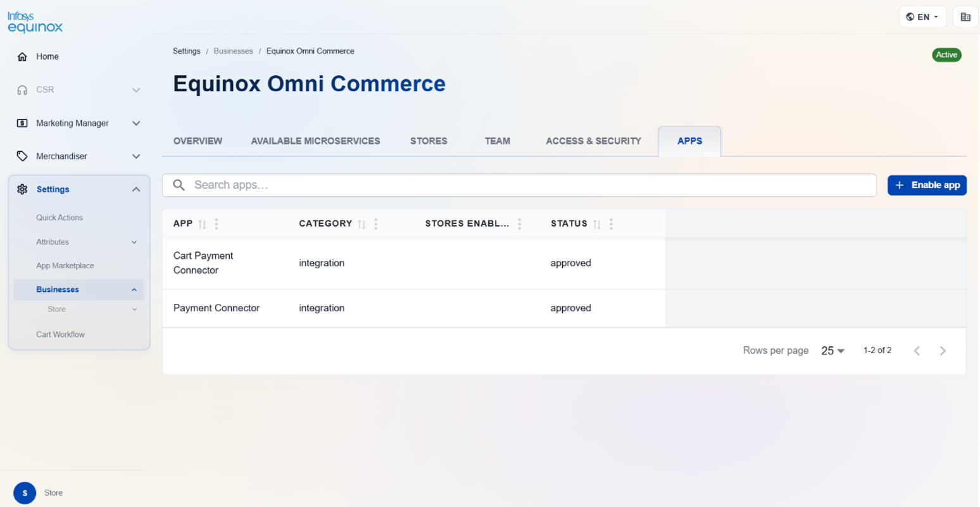Click Payment Connector's approved status
Viewport: 980px width, 507px height.
coord(570,308)
